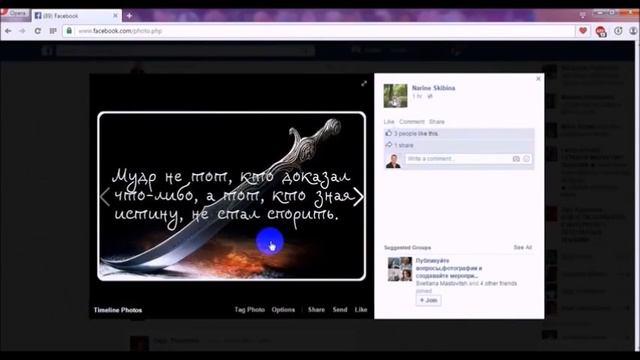This screenshot has width=640, height=360.
Task: Open the Opera menu button
Action: 14,13
